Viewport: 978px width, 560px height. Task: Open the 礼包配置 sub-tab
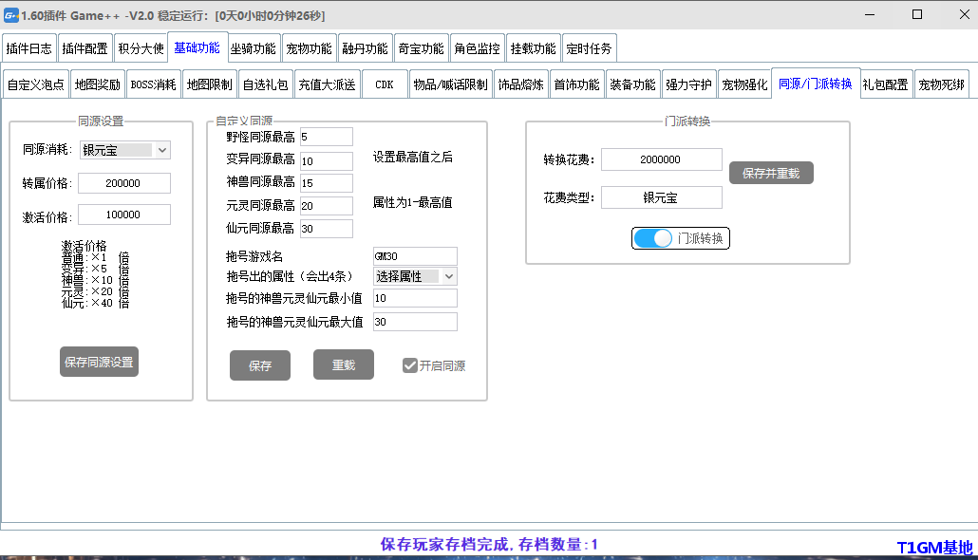[886, 84]
